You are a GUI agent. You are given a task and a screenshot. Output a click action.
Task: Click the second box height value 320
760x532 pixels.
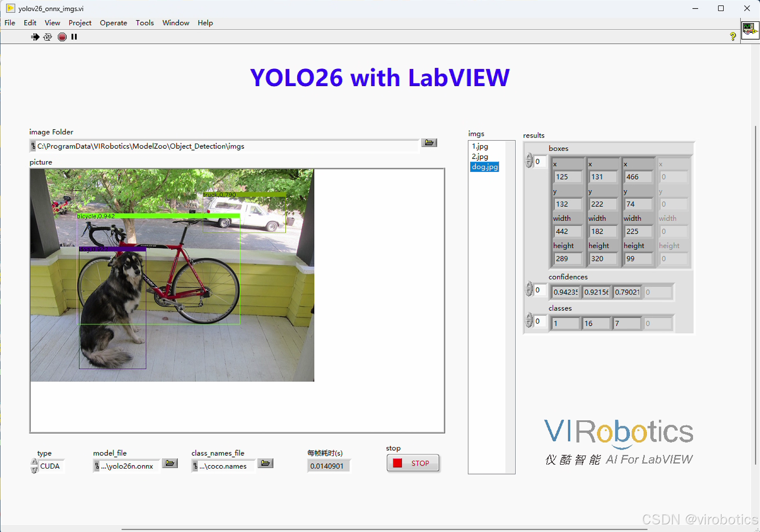(x=603, y=259)
